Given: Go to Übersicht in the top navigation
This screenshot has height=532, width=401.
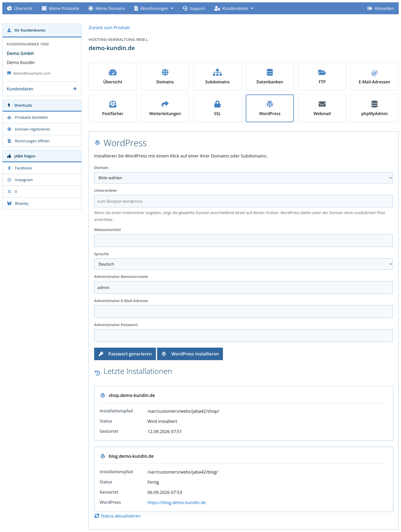Looking at the screenshot, I should [x=20, y=8].
